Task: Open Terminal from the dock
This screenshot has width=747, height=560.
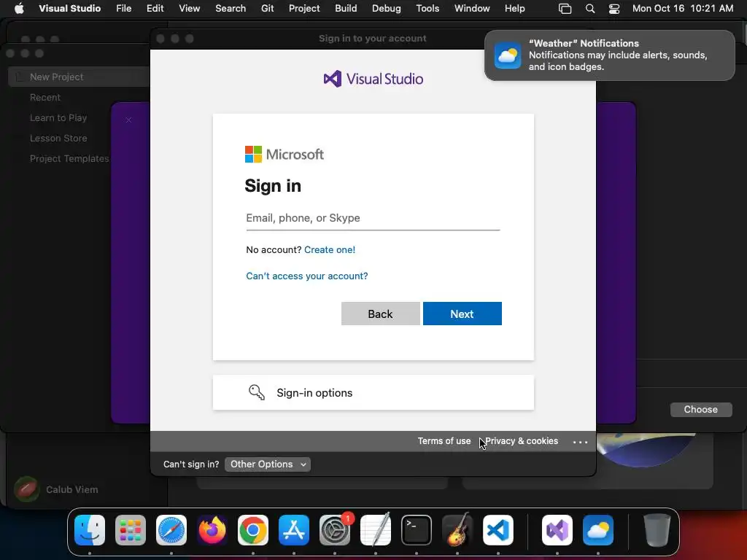Action: pyautogui.click(x=417, y=530)
